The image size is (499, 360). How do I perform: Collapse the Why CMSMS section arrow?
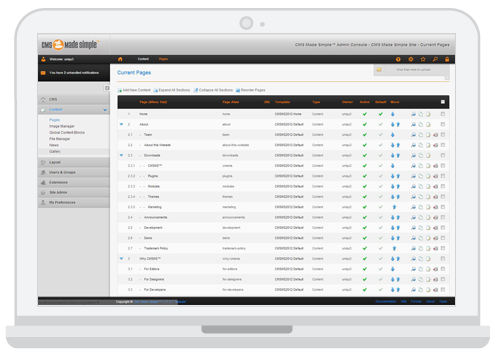121,259
